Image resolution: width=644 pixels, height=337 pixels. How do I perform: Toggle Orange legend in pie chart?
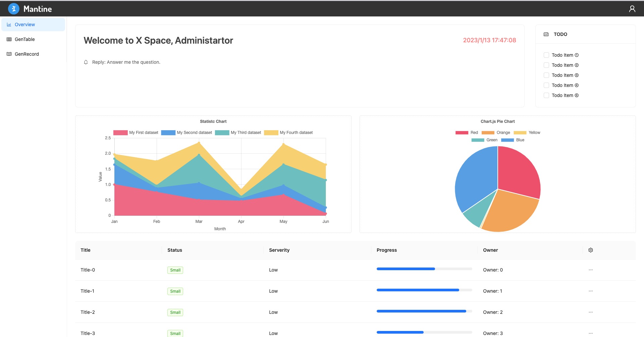(496, 133)
